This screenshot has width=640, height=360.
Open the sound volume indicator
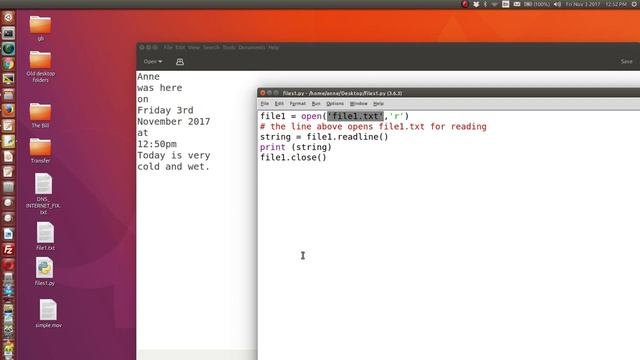[x=557, y=4]
